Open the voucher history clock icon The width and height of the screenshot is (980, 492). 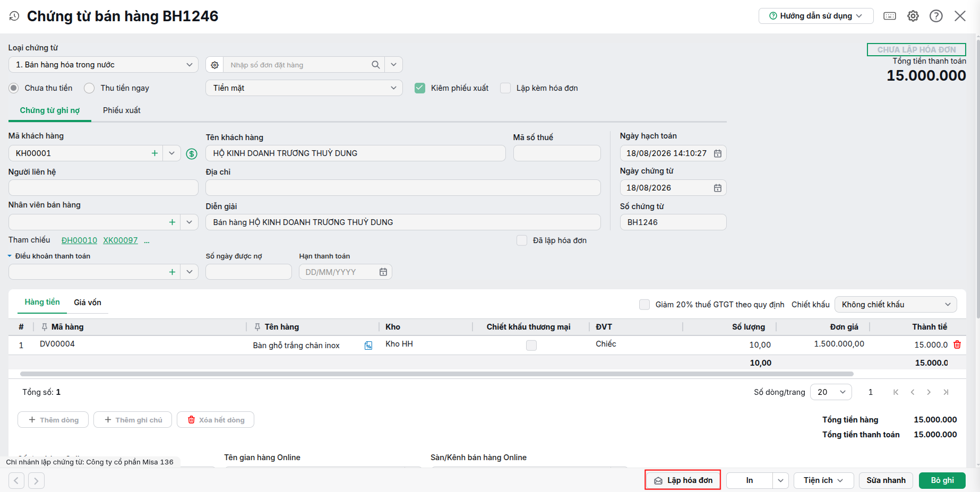pyautogui.click(x=14, y=16)
